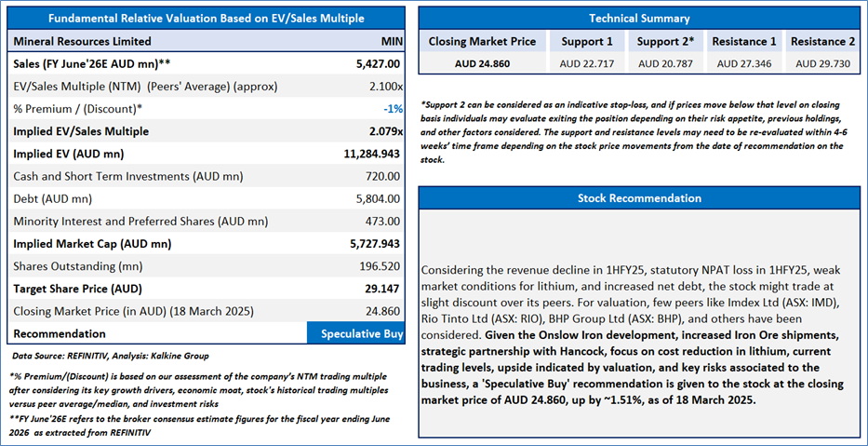Screen dimensions: 868x446
Task: Click the value 5,427.00
Action: click(x=378, y=63)
